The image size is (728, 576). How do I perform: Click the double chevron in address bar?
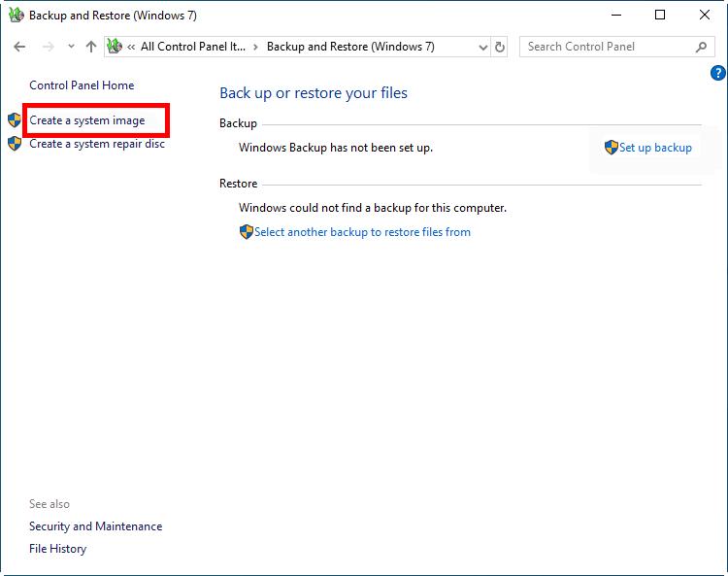pos(131,47)
